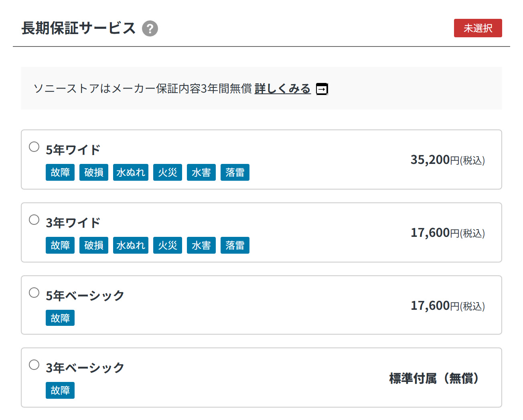The width and height of the screenshot is (523, 420).
Task: Click the 標準付属（無償） label
Action: coord(434,378)
